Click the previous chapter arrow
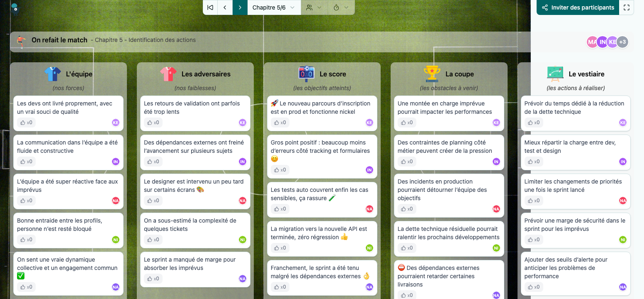Viewport: 644px width, 299px height. [225, 7]
